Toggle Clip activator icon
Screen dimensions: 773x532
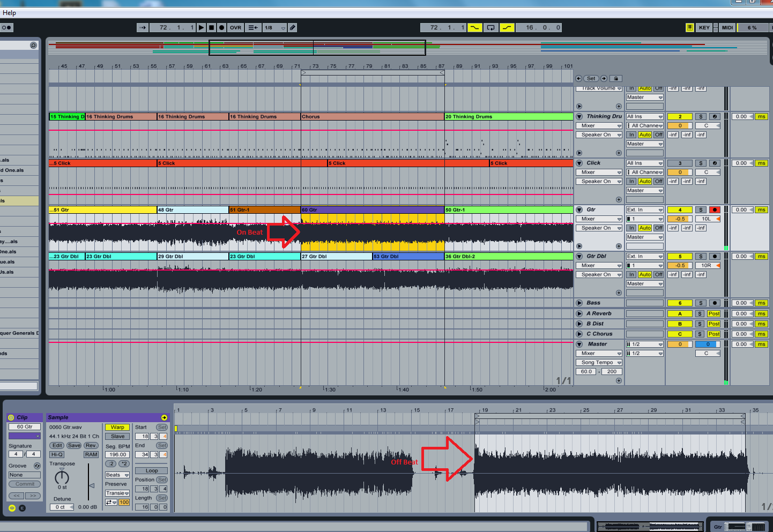(x=11, y=417)
